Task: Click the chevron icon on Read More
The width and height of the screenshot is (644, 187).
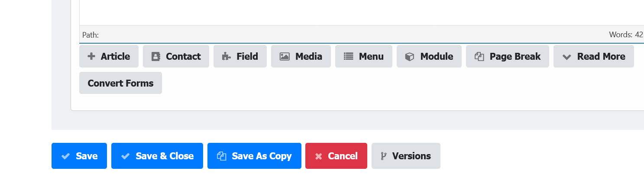Action: 566,57
